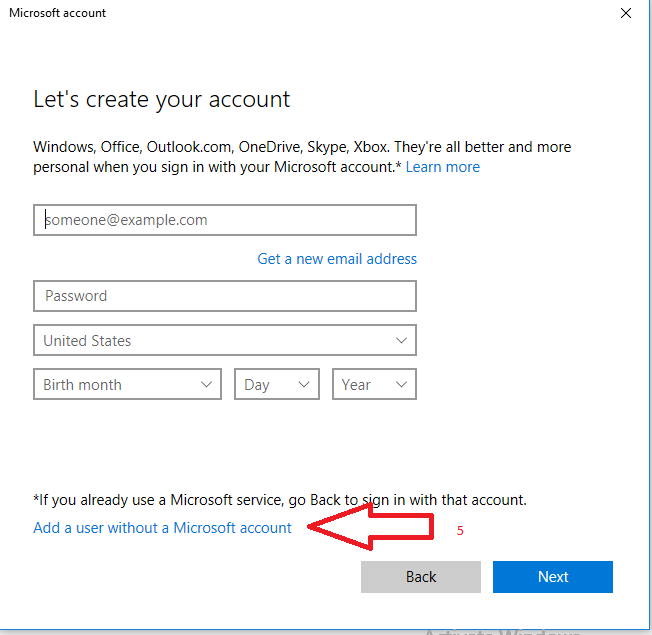The width and height of the screenshot is (652, 635).
Task: Close the Microsoft account dialog
Action: coord(626,13)
